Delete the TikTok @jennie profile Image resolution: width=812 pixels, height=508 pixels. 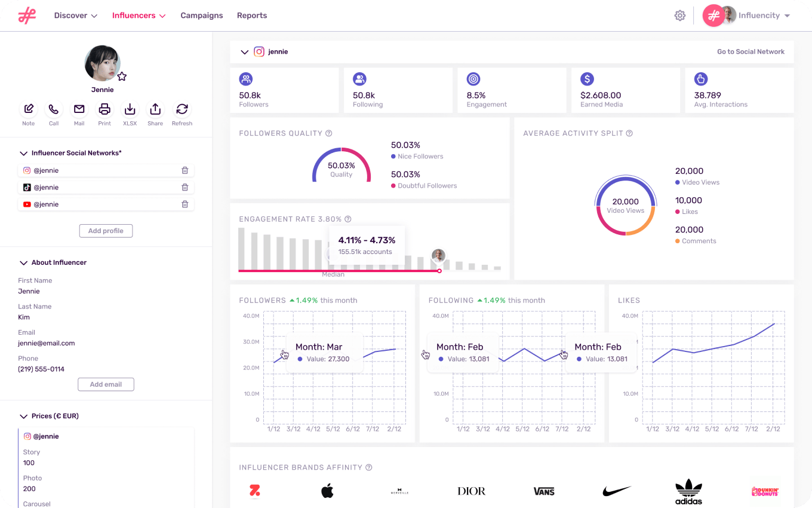pos(185,188)
